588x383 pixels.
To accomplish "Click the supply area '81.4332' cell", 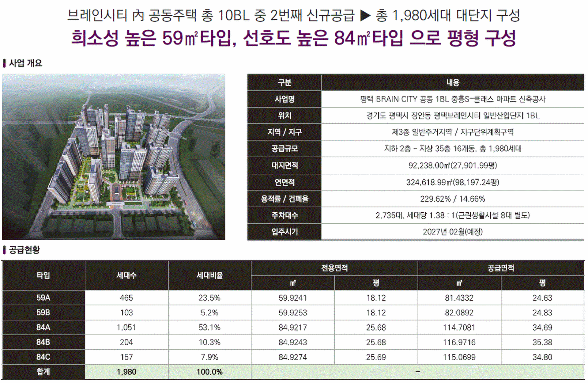I will (x=459, y=298).
